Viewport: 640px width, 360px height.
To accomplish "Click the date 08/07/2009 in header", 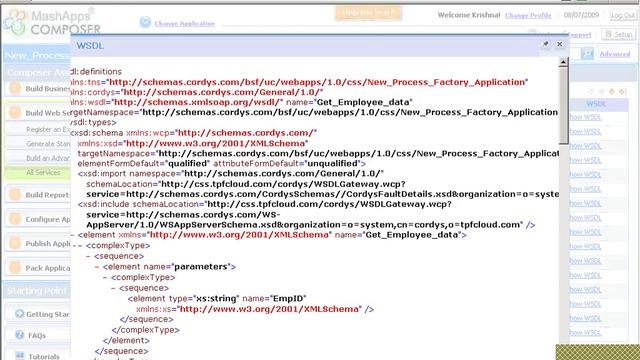I will click(x=581, y=15).
